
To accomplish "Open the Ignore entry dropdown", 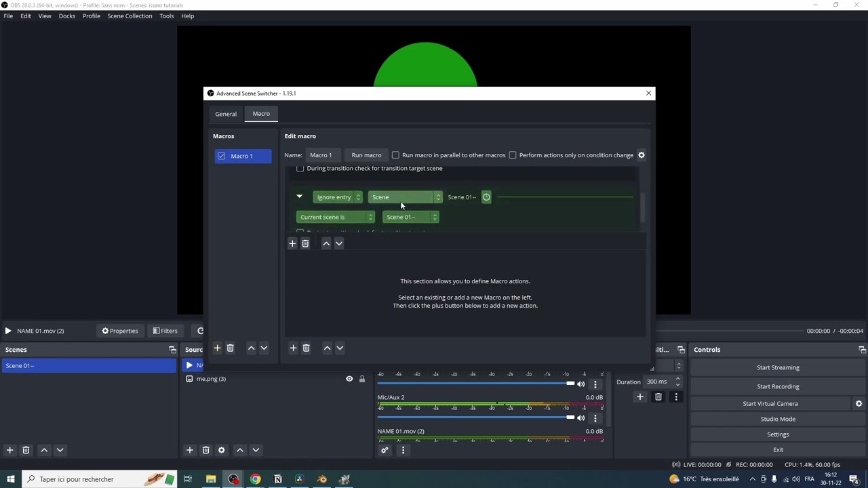I will pos(338,197).
